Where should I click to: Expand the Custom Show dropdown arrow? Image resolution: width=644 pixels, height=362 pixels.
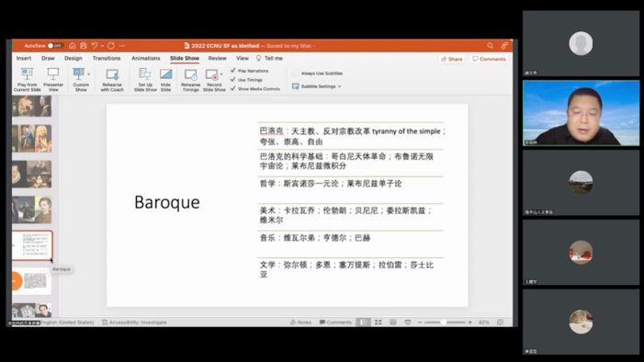89,74
